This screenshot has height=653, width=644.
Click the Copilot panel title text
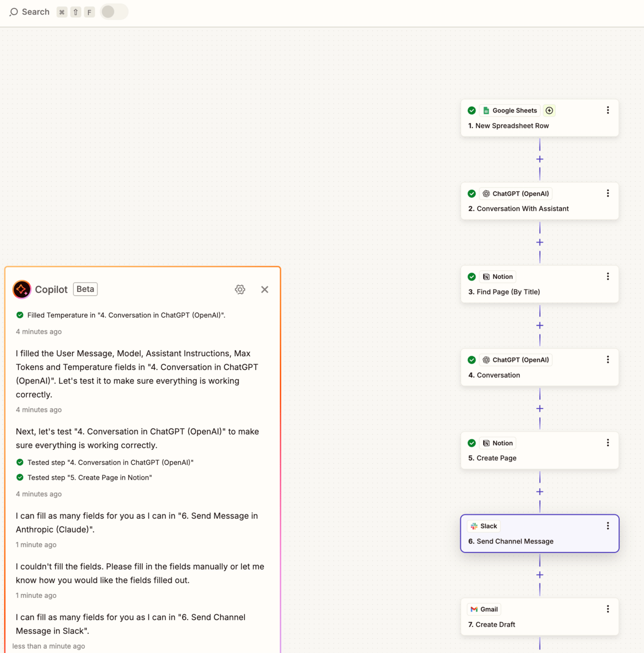(x=51, y=289)
